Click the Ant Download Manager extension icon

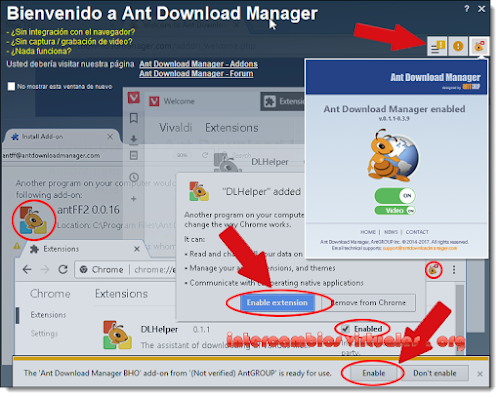coord(479,46)
